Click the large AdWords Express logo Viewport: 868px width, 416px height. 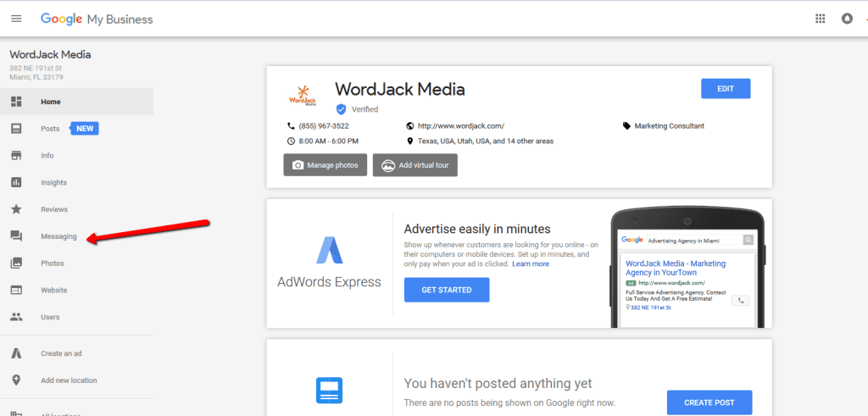(330, 250)
